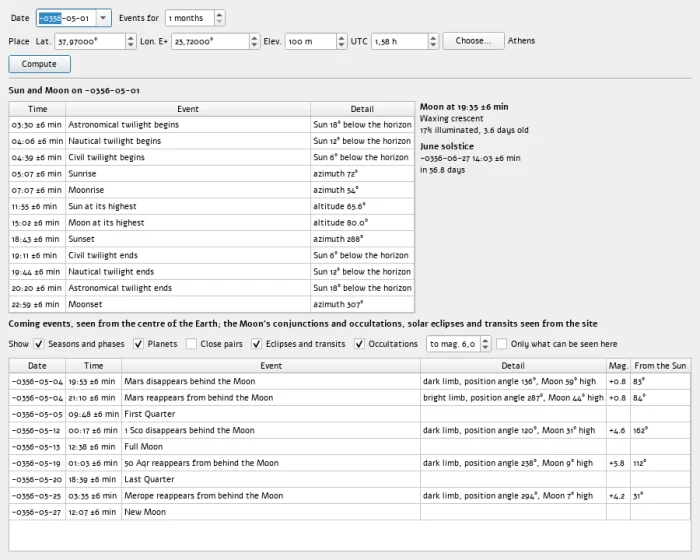Click the Compute button
This screenshot has width=700, height=560.
39,64
